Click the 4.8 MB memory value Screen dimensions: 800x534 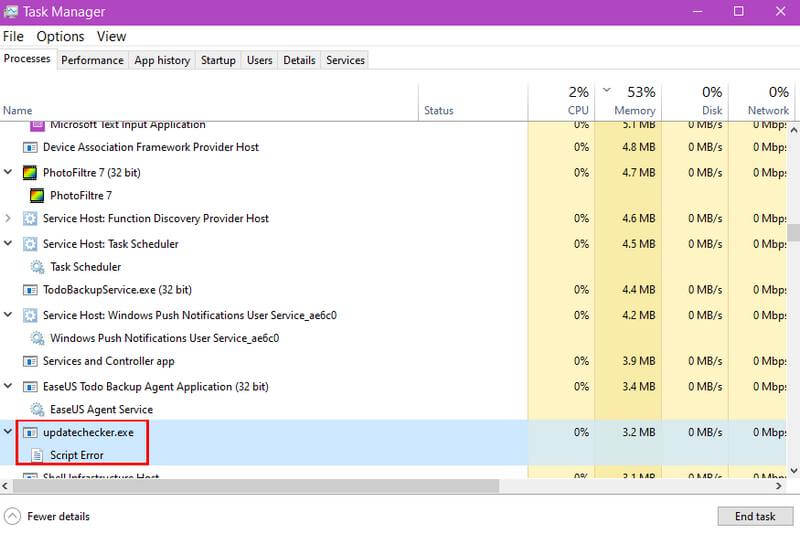[x=638, y=147]
